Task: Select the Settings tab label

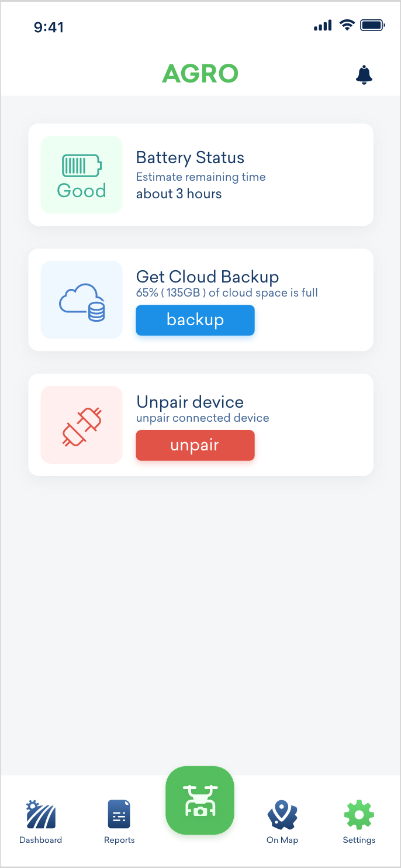Action: click(x=359, y=840)
